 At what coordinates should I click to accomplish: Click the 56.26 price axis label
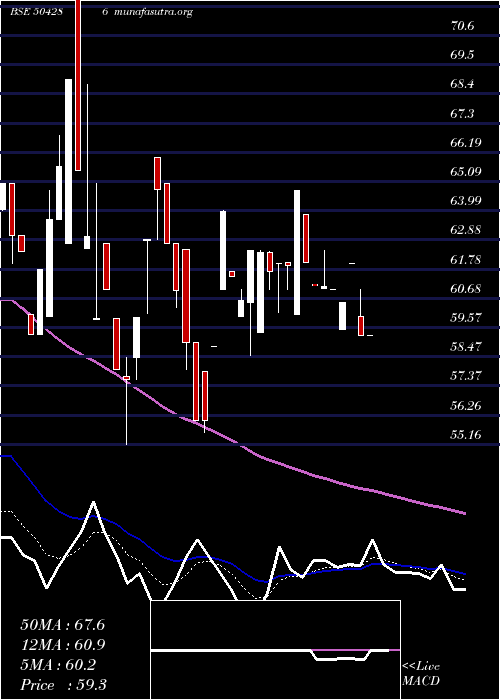coord(466,405)
